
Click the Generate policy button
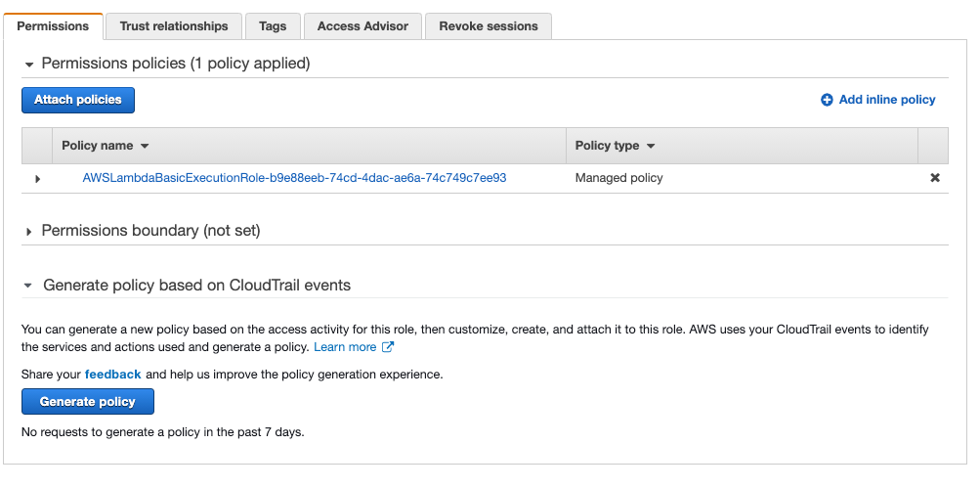(88, 402)
